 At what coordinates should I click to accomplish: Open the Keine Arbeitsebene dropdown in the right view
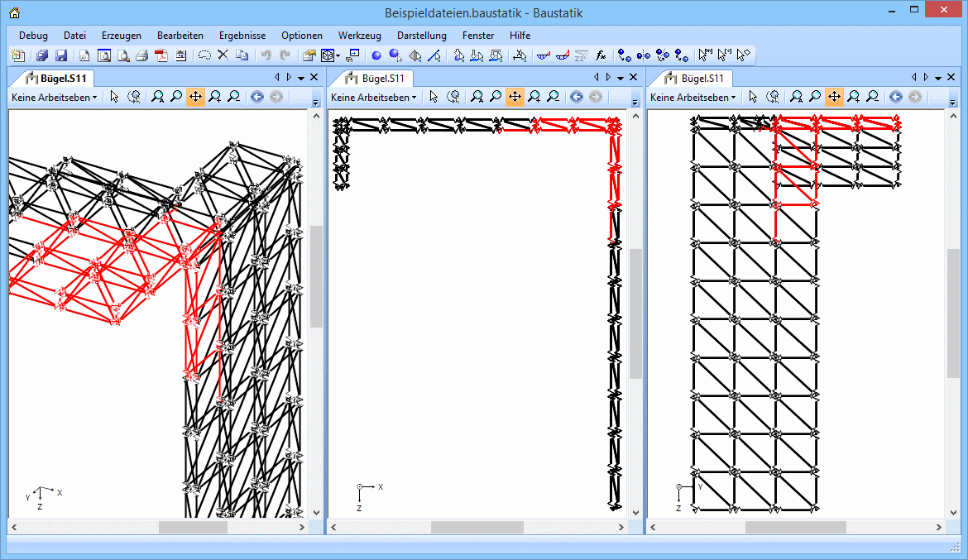tap(693, 97)
